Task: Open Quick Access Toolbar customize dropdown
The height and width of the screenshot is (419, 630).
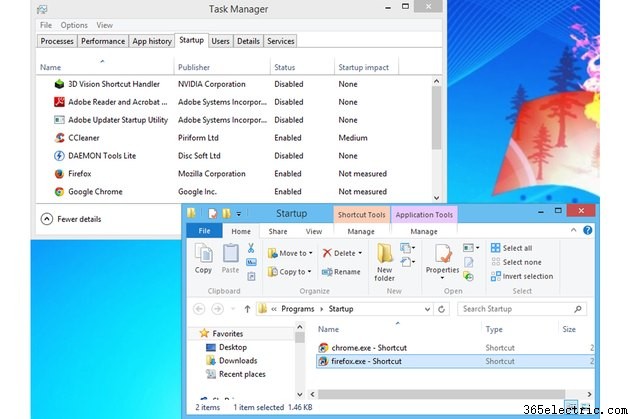Action: pyautogui.click(x=238, y=214)
